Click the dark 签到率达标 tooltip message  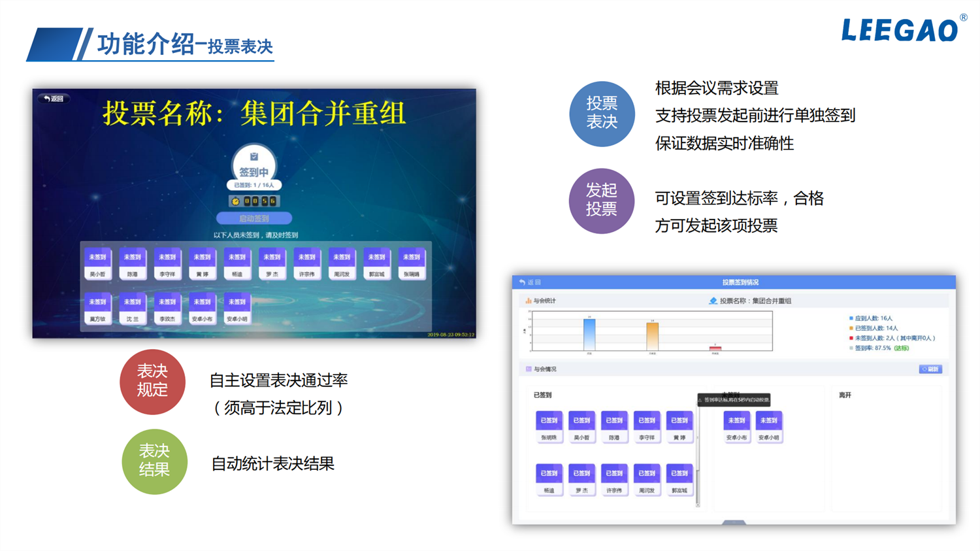point(734,399)
